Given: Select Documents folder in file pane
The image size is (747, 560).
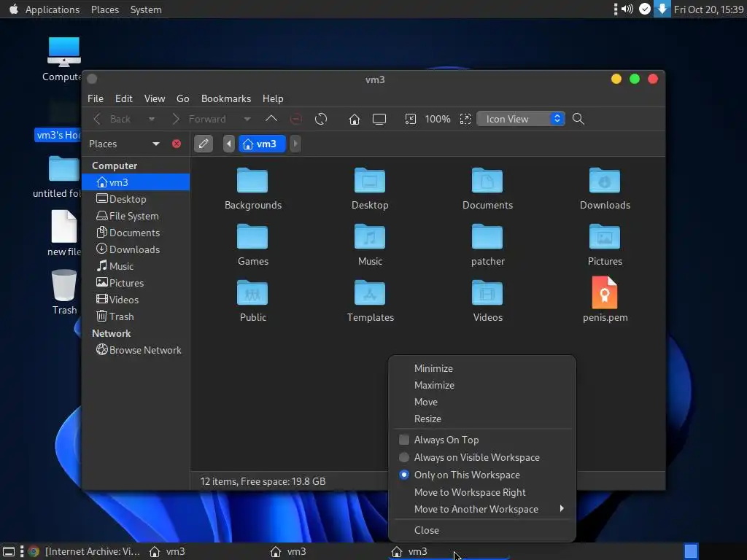Looking at the screenshot, I should tap(487, 180).
